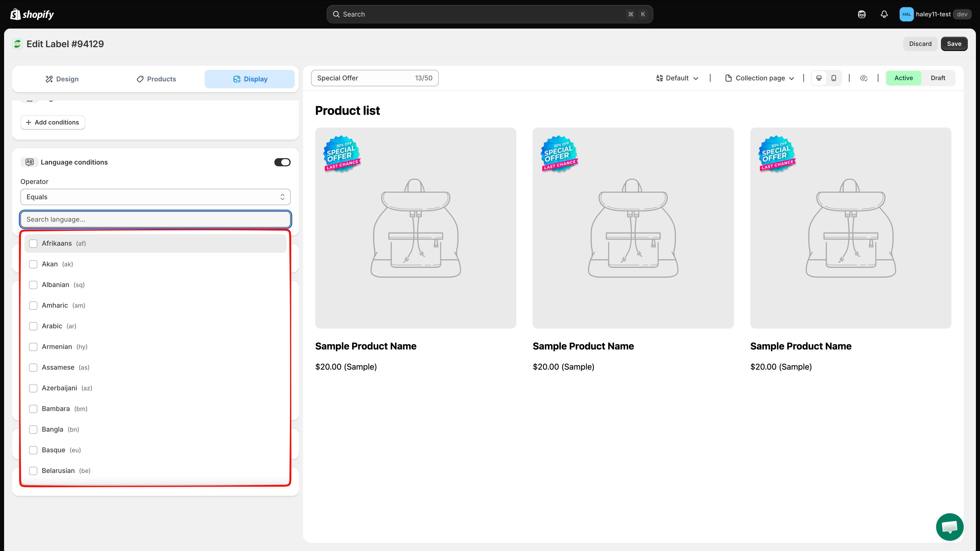Open the notifications bell
The width and height of the screenshot is (980, 551).
[x=884, y=15]
